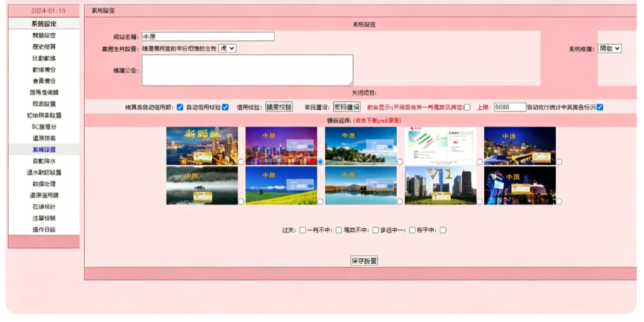Image resolution: width=644 pixels, height=322 pixels.
Task: Choose radio beside neon casino template
Action: coord(559,202)
